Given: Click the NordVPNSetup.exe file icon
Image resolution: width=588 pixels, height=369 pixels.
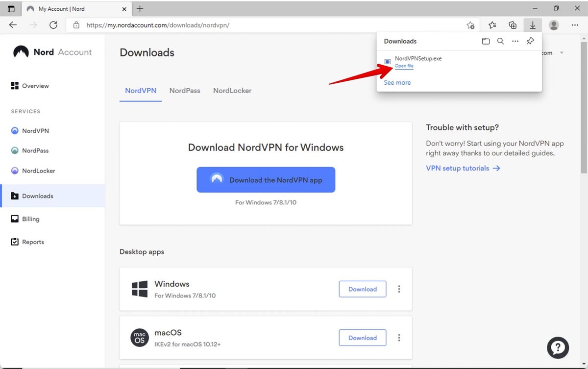Looking at the screenshot, I should pyautogui.click(x=388, y=62).
